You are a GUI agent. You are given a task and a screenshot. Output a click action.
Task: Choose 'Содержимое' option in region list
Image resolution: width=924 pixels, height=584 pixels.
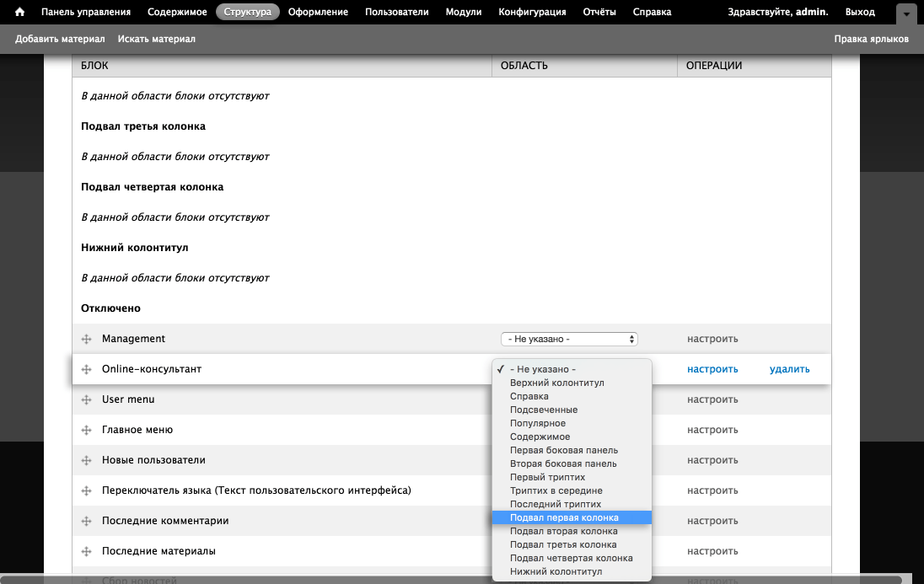pos(572,437)
